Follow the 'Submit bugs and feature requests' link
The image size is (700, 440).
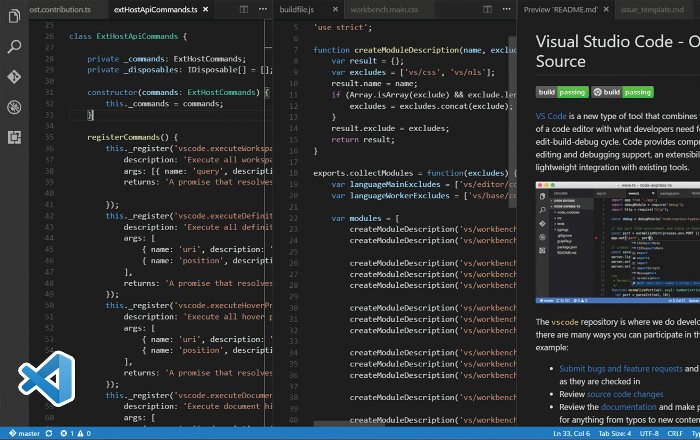[x=620, y=368]
